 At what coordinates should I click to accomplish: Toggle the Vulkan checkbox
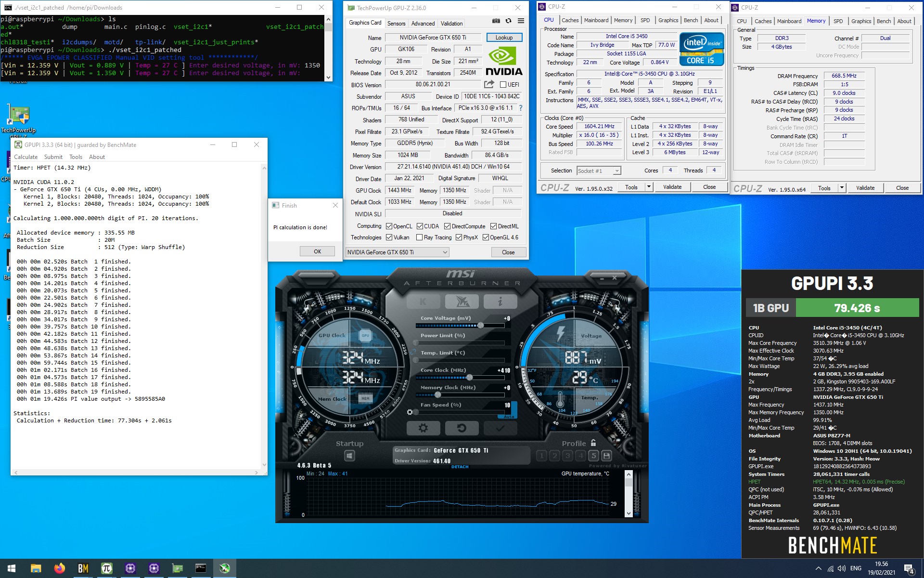tap(389, 237)
